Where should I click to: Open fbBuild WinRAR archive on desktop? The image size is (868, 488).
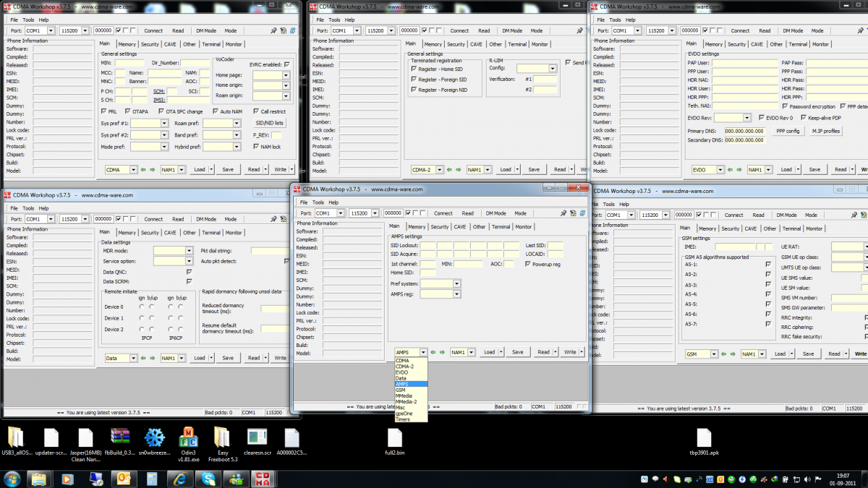click(x=120, y=437)
